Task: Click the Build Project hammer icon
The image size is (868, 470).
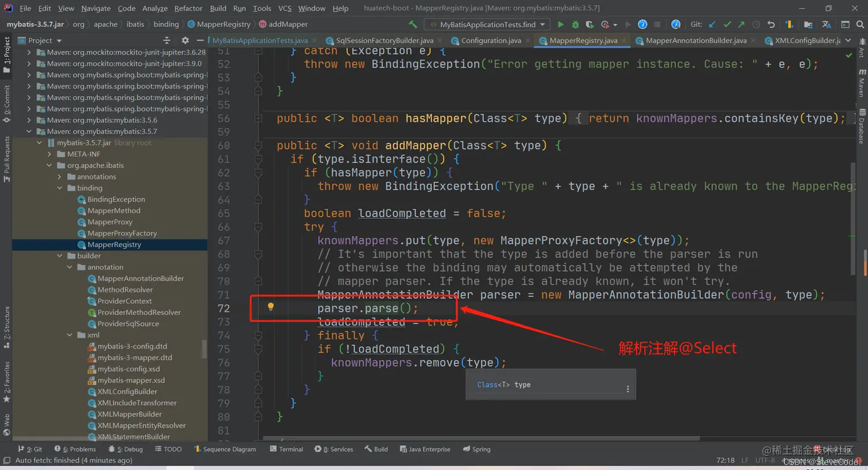Action: (x=413, y=24)
